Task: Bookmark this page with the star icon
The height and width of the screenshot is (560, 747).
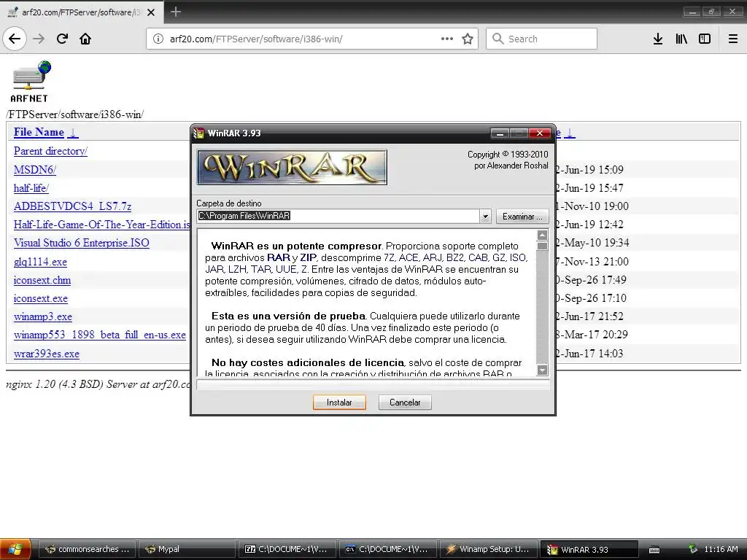Action: 468,39
